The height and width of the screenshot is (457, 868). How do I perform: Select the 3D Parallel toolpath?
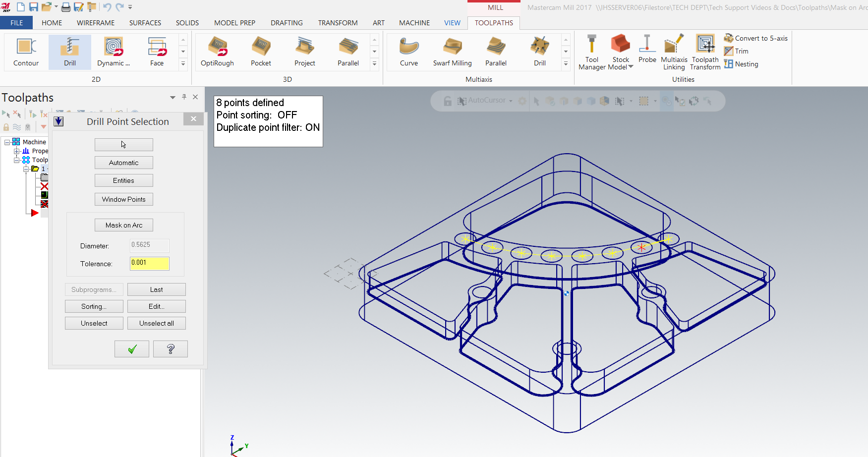[x=348, y=52]
